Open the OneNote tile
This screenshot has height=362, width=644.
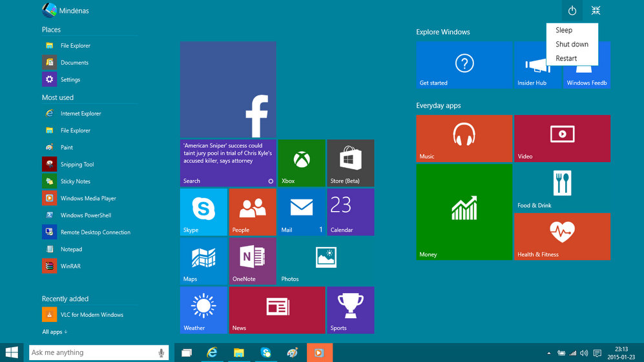pos(253,261)
